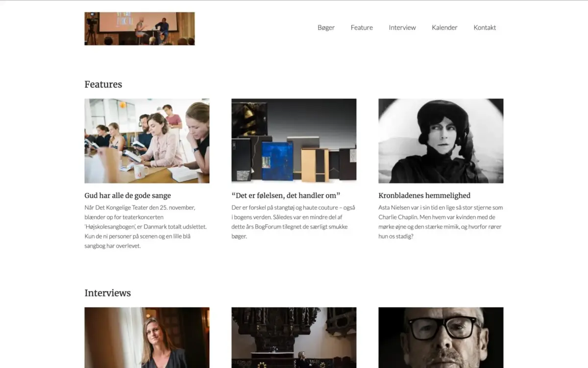This screenshot has height=368, width=588.
Task: Click the Interviews section heading
Action: point(108,293)
